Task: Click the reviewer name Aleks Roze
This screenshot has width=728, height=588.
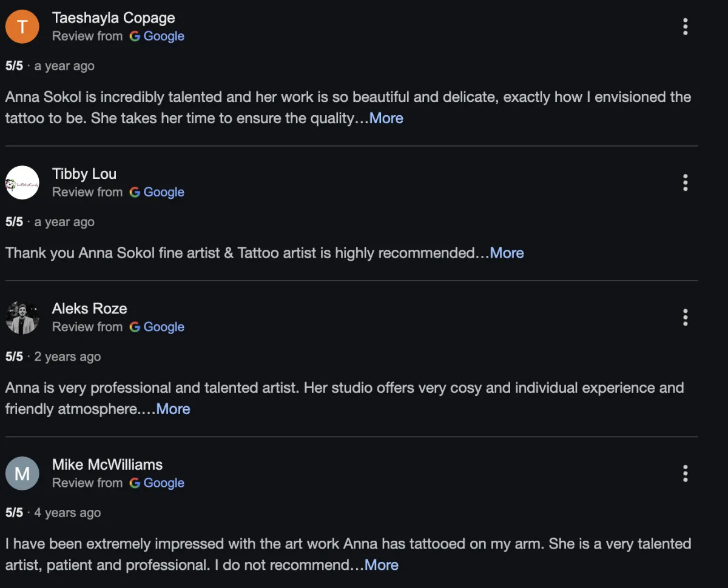Action: coord(90,309)
